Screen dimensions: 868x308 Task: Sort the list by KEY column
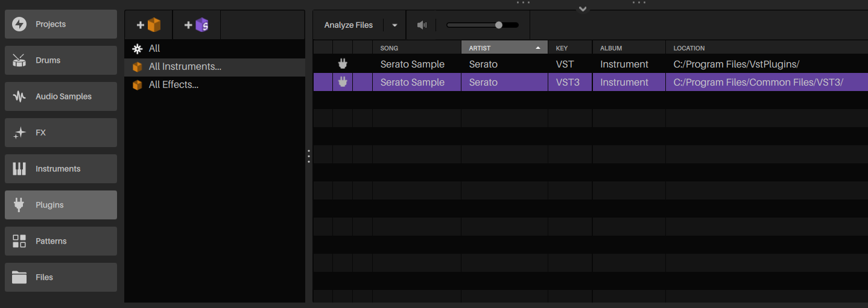pos(570,48)
